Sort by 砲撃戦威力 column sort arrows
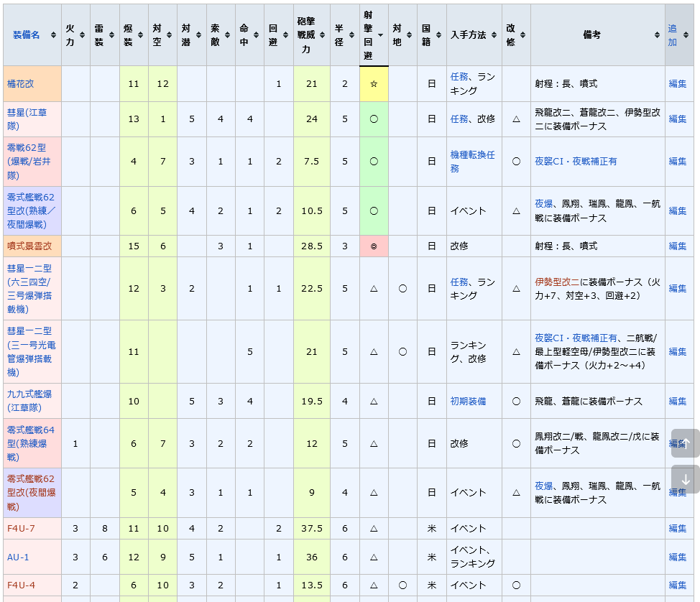Screen dimensions: 700x602 (x=322, y=35)
